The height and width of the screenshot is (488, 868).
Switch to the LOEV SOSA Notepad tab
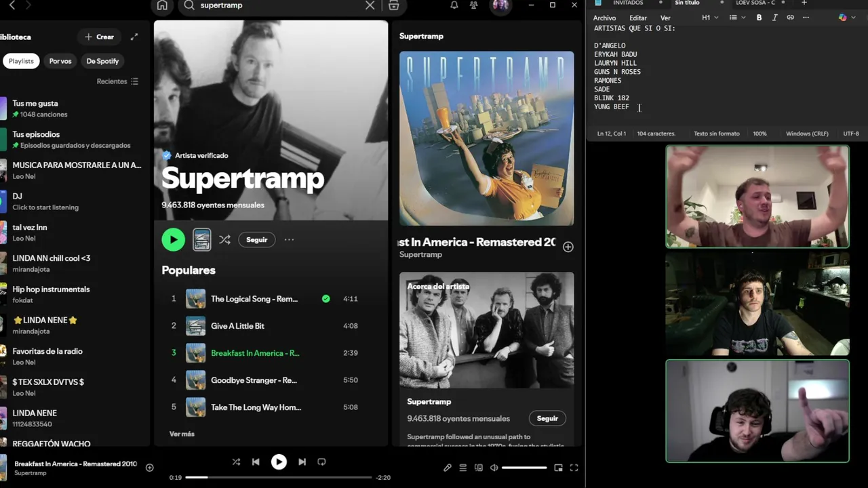click(x=755, y=3)
